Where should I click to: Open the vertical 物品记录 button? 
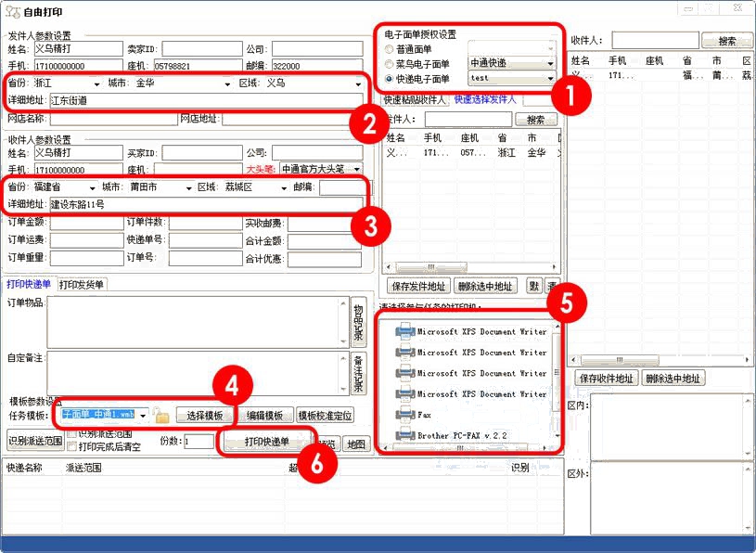coord(359,322)
